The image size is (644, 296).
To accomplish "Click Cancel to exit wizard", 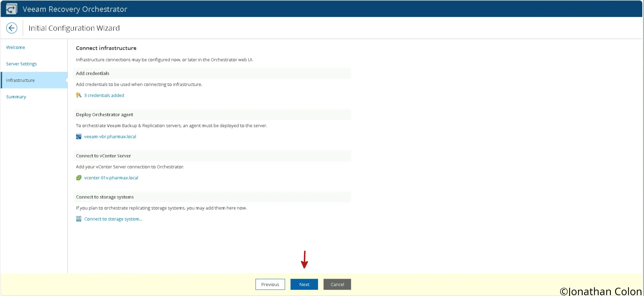I will [x=337, y=284].
